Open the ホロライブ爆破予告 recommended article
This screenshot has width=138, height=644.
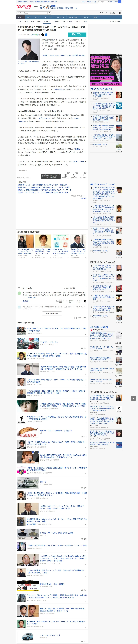[x=56, y=330]
